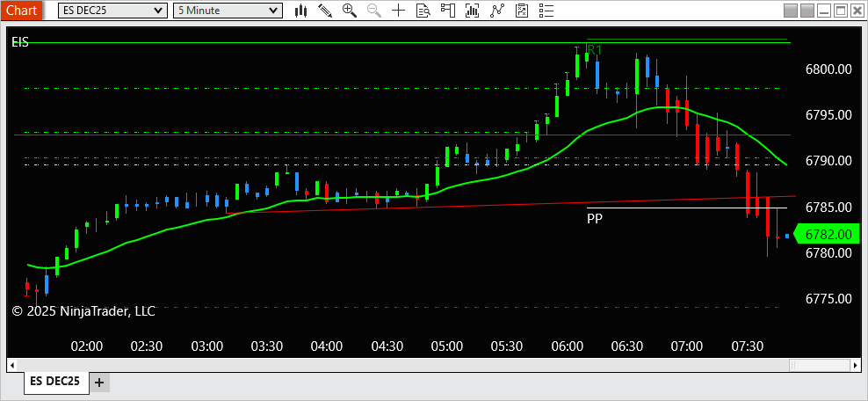
Task: Click the horizontal scrollbar thumb
Action: 820,364
